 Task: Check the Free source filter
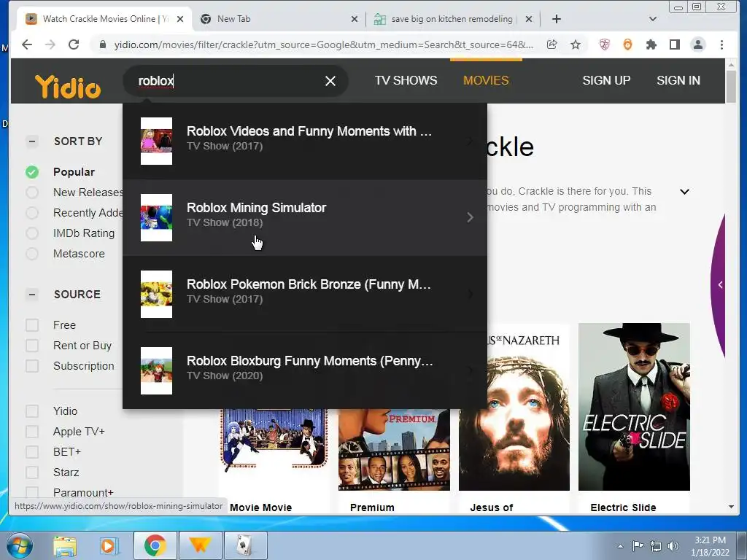tap(32, 325)
